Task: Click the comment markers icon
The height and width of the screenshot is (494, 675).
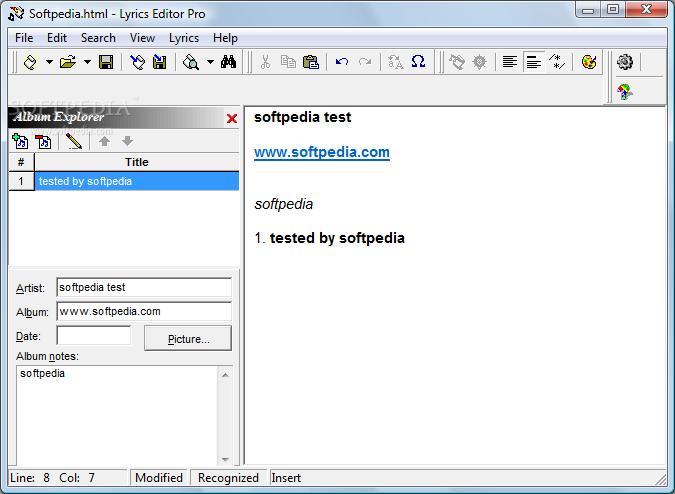Action: tap(557, 62)
